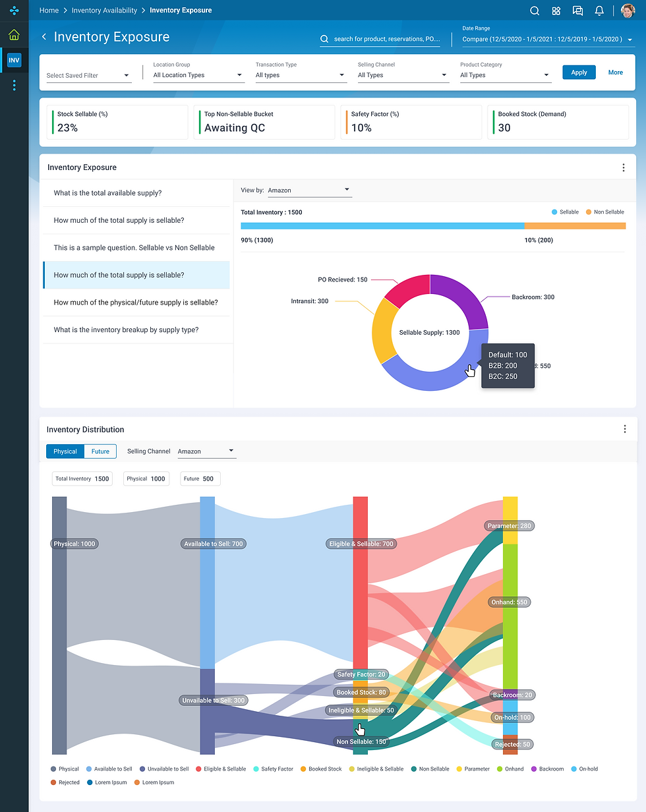This screenshot has height=812, width=646.
Task: Switch to Future toggle tab
Action: [x=100, y=451]
